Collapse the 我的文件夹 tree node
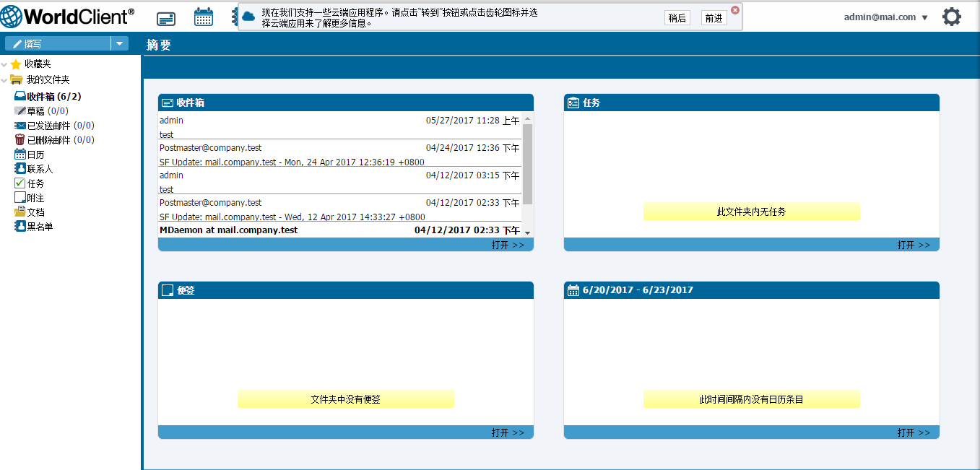This screenshot has height=470, width=980. pos(4,80)
